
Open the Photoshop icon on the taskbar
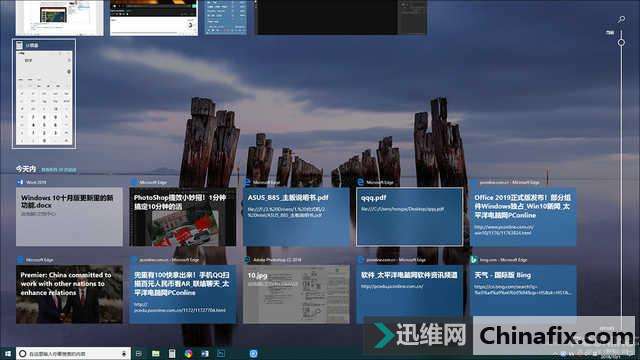coord(221,353)
